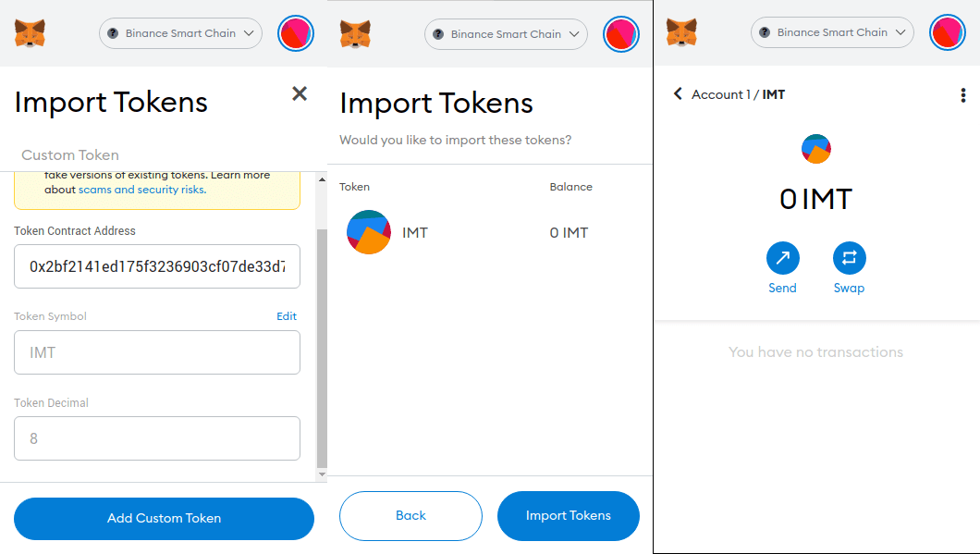Screen dimensions: 980x554
Task: Click the round Send arrow icon
Action: coord(782,258)
